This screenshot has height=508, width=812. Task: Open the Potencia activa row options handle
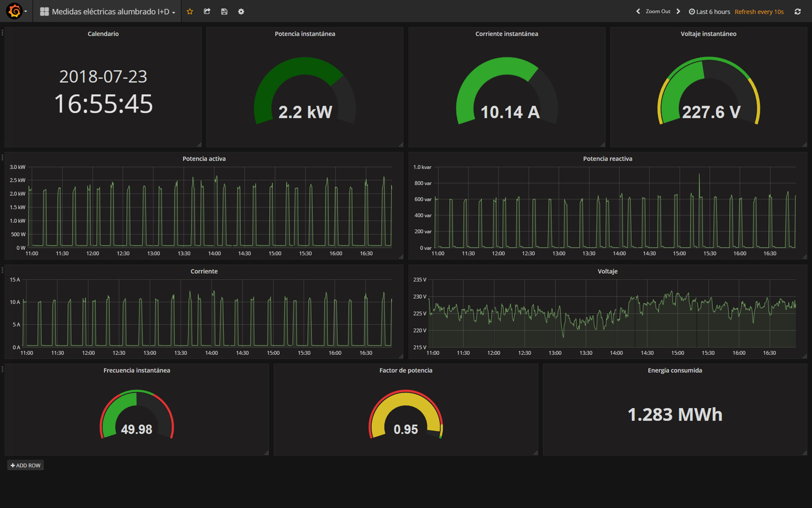[x=2, y=157]
